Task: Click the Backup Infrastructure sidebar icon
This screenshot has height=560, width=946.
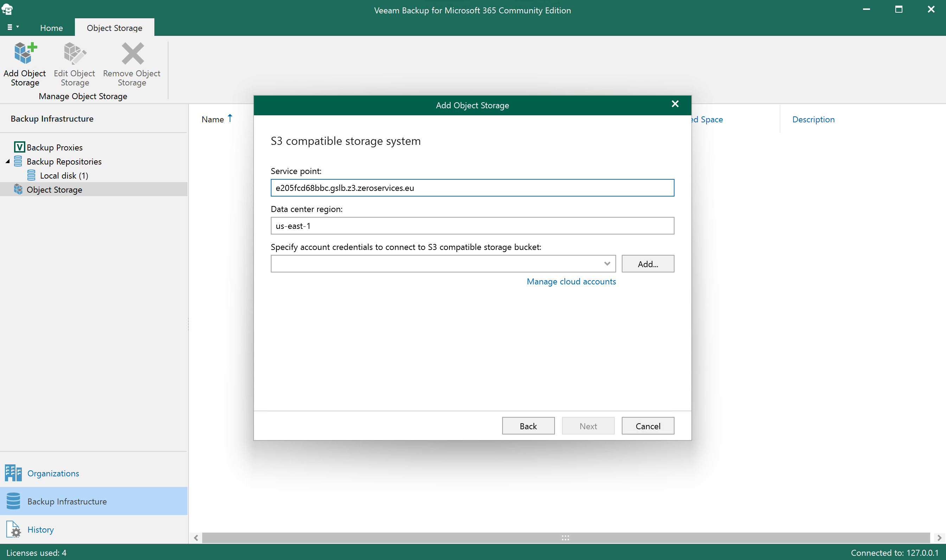Action: pyautogui.click(x=14, y=501)
